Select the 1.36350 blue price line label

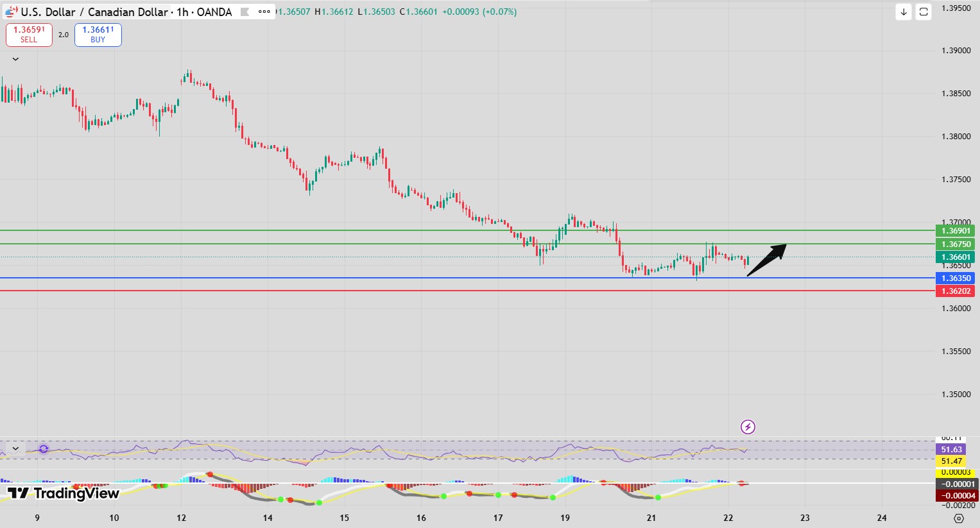[956, 278]
